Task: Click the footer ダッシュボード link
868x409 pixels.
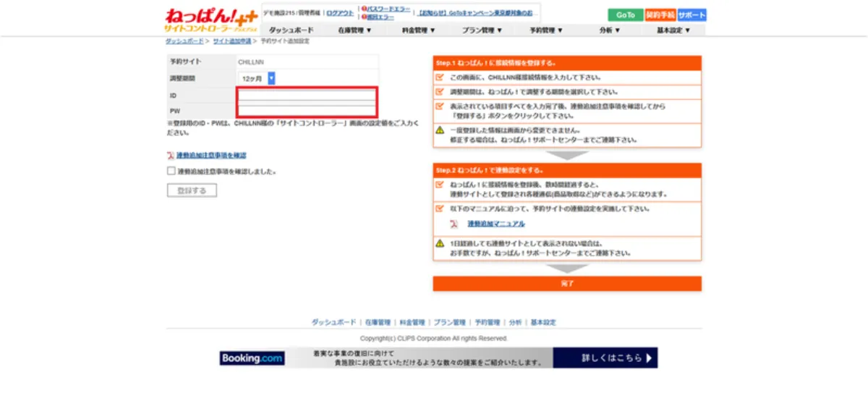Action: 333,322
